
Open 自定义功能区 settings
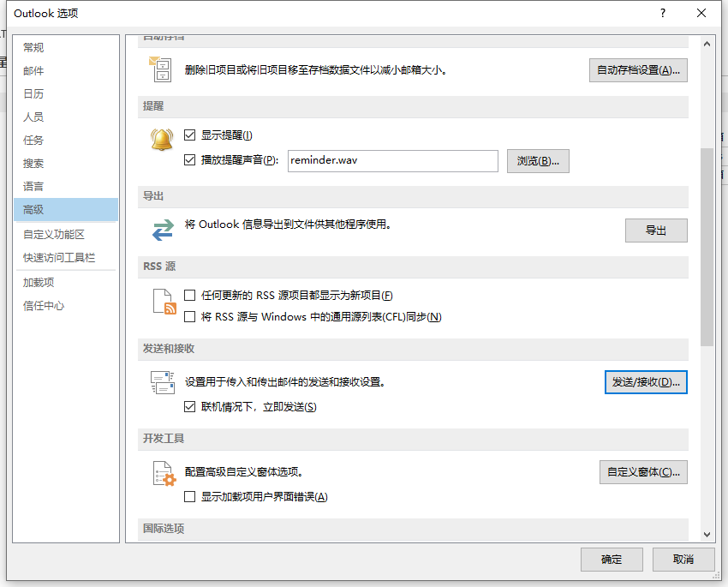65,235
